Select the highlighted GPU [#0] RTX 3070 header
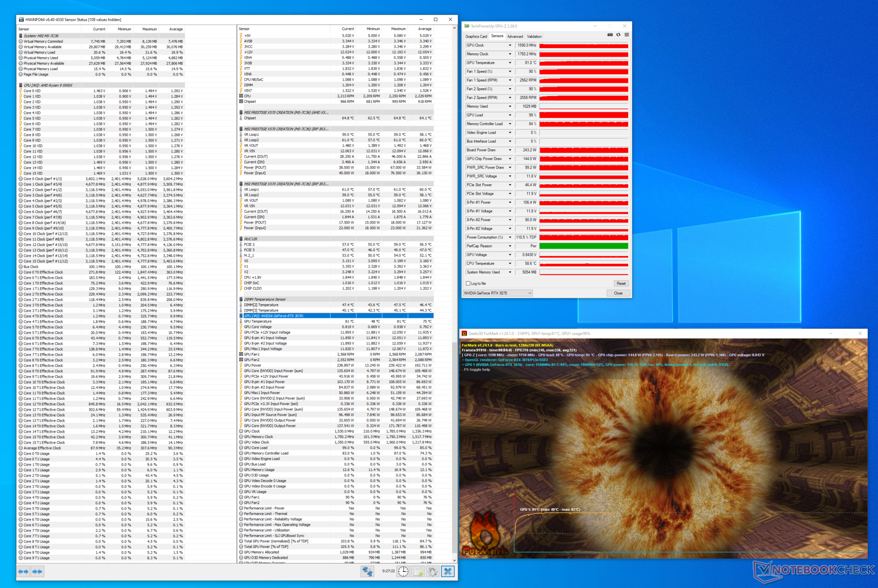 [336, 316]
